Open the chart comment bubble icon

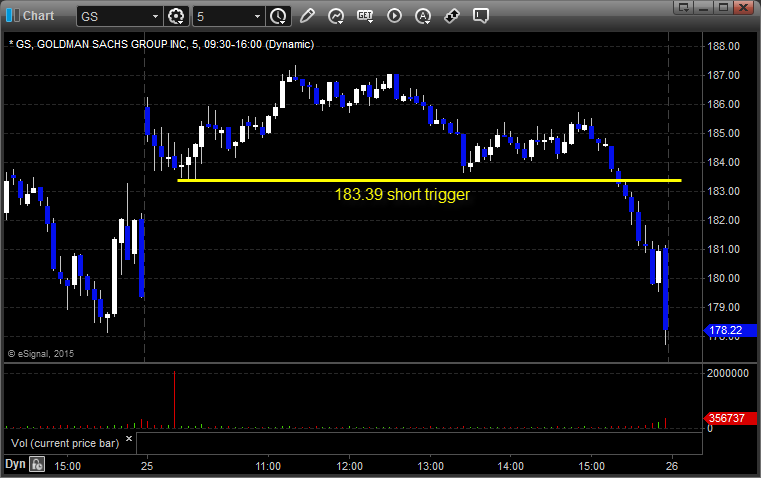[480, 16]
